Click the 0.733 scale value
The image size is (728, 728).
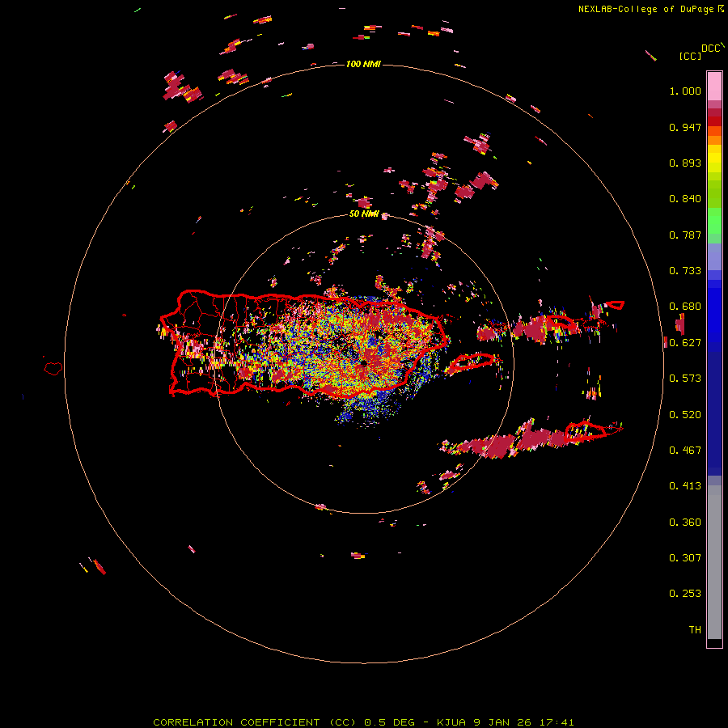[685, 271]
